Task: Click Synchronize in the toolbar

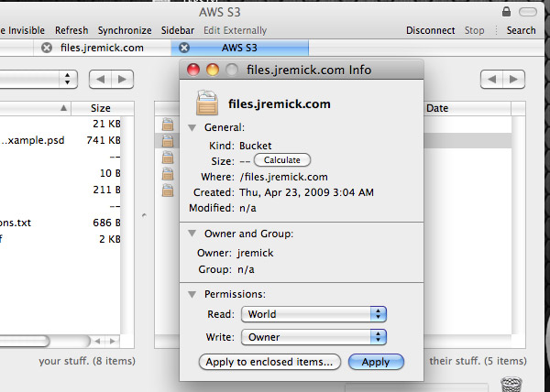Action: pyautogui.click(x=125, y=30)
